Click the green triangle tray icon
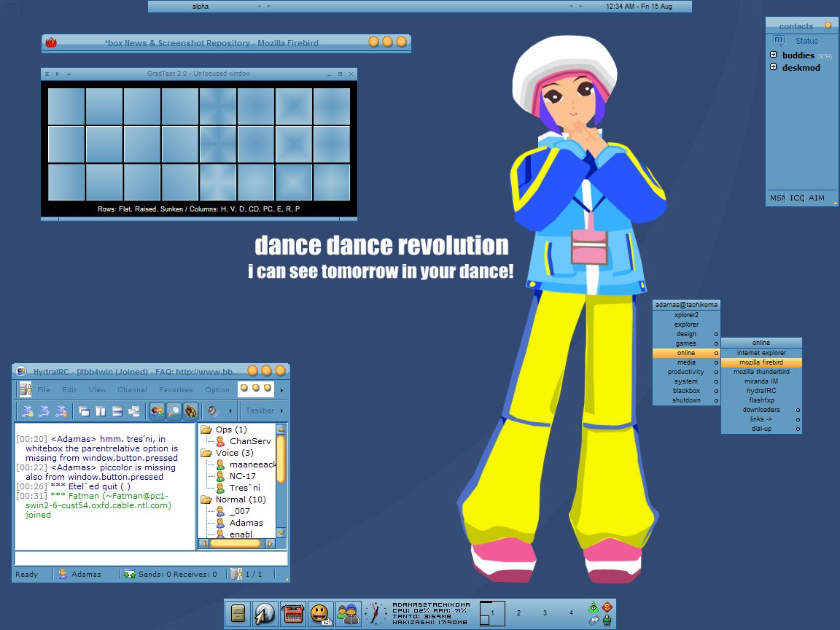This screenshot has height=630, width=840. tap(594, 607)
